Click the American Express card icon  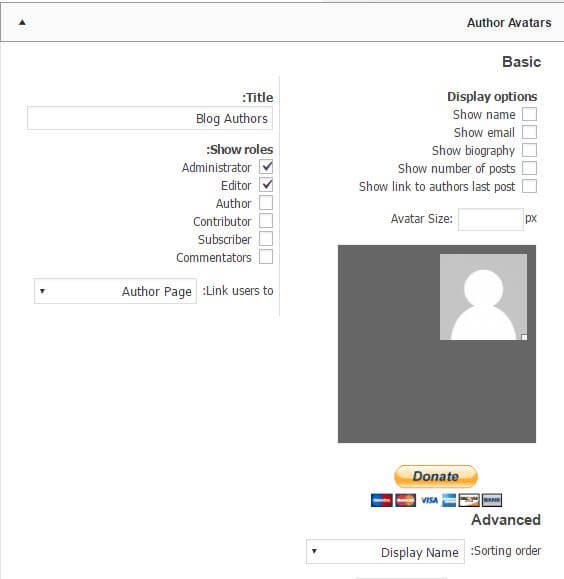tap(449, 500)
